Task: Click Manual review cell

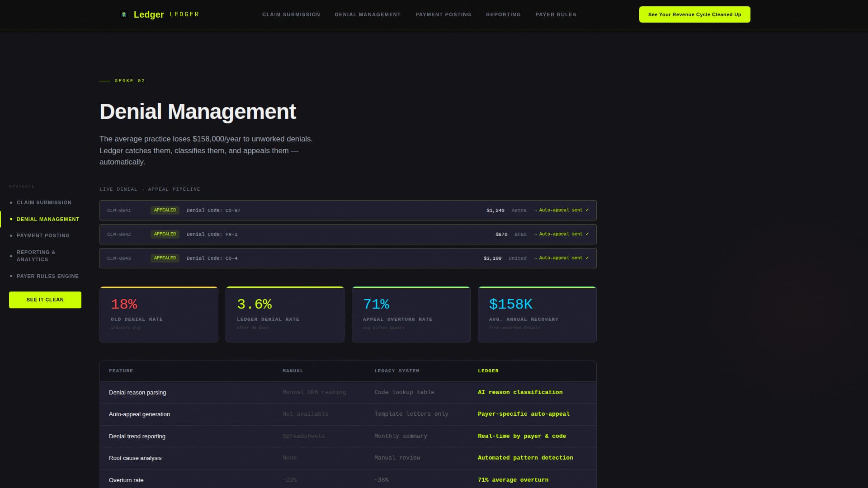Action: pos(397,458)
